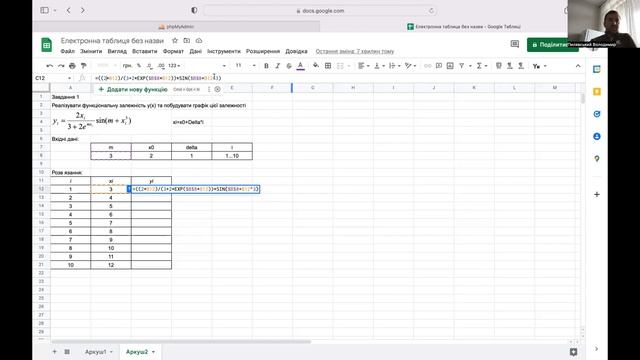
Task: Increase decimal places
Action: (161, 66)
